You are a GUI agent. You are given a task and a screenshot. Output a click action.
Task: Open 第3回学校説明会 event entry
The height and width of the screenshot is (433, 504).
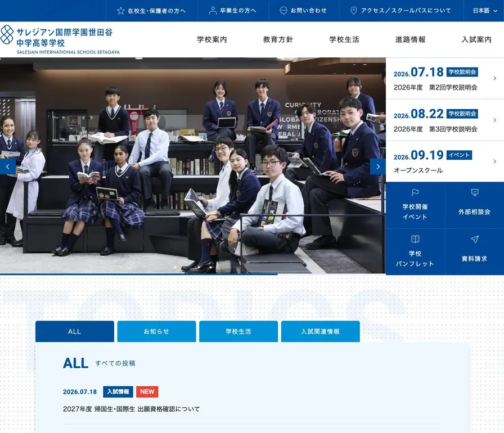[445, 120]
